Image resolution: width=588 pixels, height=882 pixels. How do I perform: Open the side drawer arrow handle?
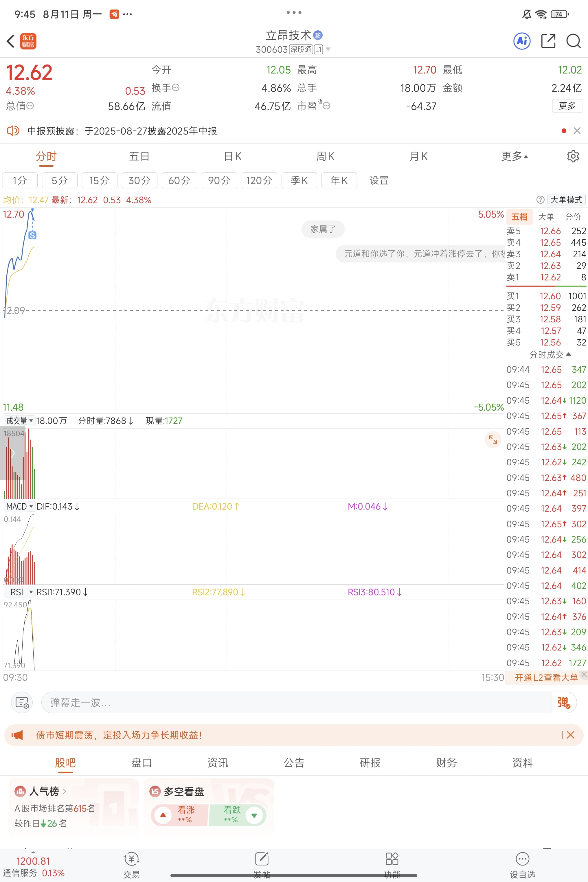(x=12, y=453)
